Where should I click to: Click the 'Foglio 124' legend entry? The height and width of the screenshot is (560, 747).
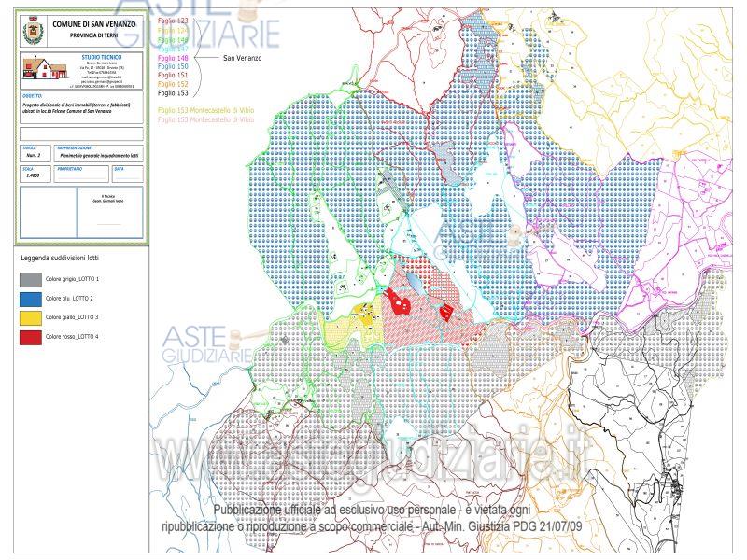173,31
